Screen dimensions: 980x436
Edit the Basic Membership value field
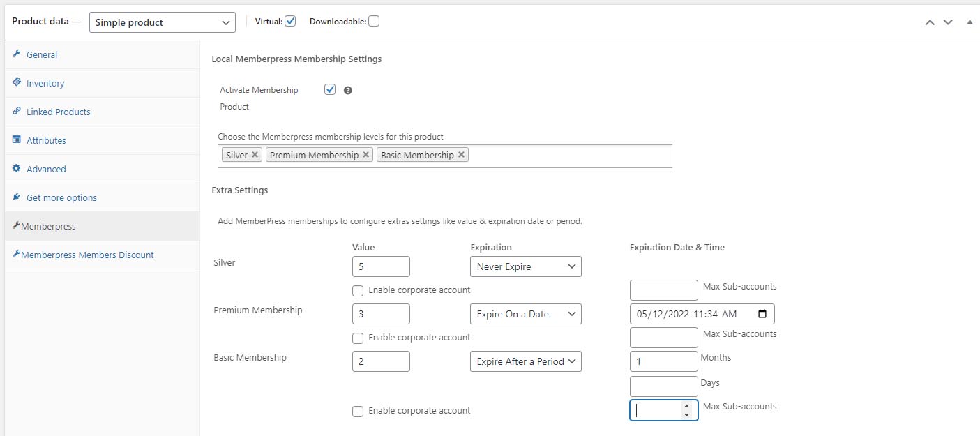382,361
